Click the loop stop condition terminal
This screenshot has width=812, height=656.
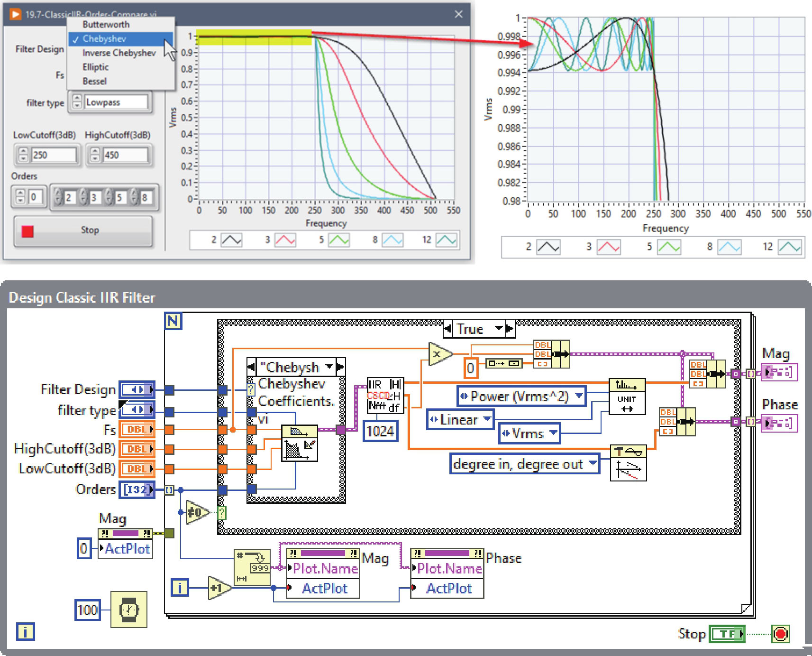780,634
